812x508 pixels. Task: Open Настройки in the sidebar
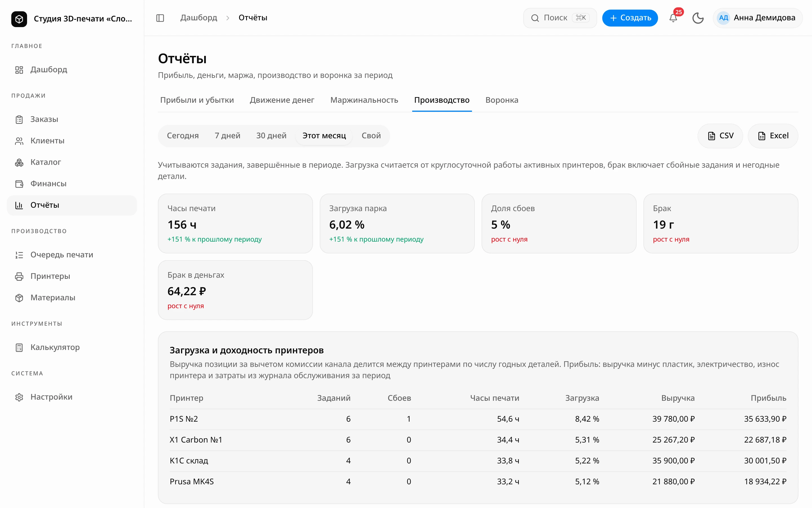72,397
